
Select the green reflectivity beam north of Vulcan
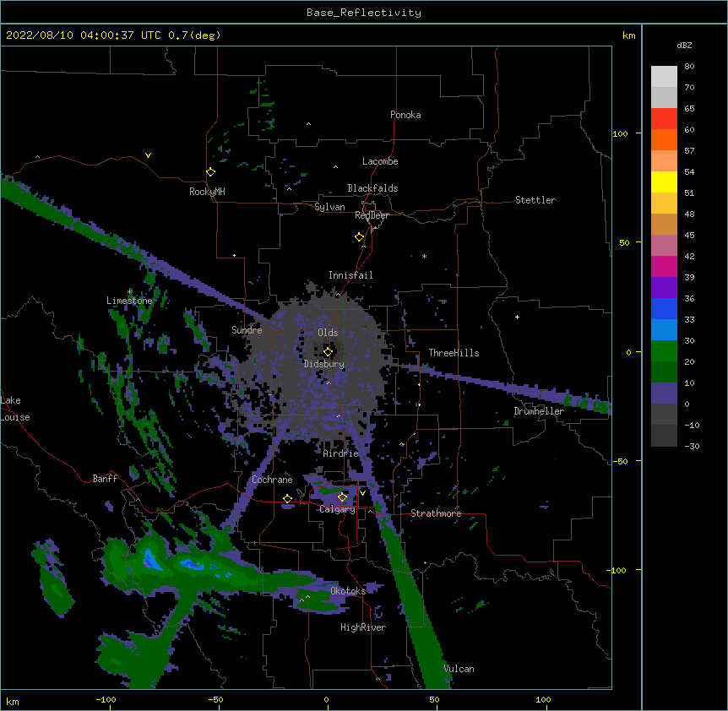(x=411, y=594)
